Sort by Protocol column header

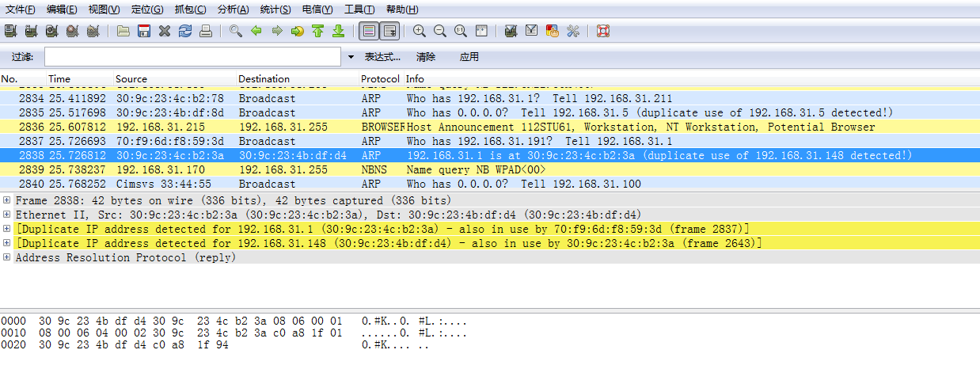[x=382, y=79]
